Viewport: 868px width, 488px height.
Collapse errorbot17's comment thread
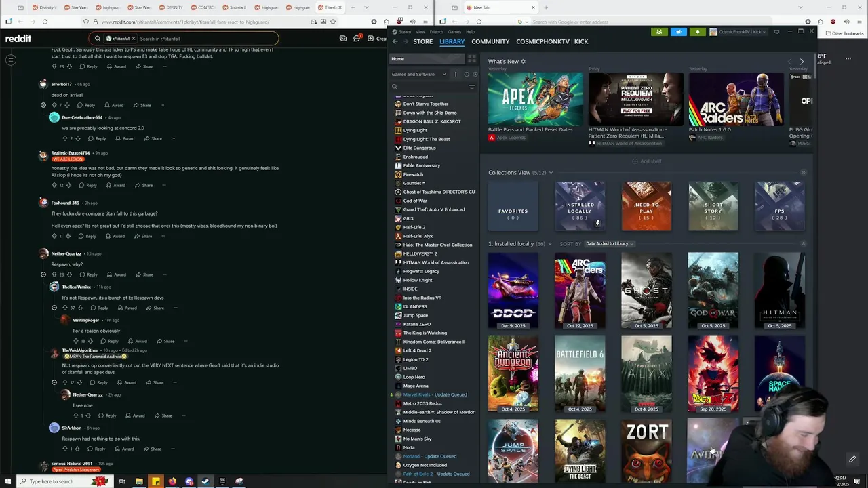(x=43, y=105)
